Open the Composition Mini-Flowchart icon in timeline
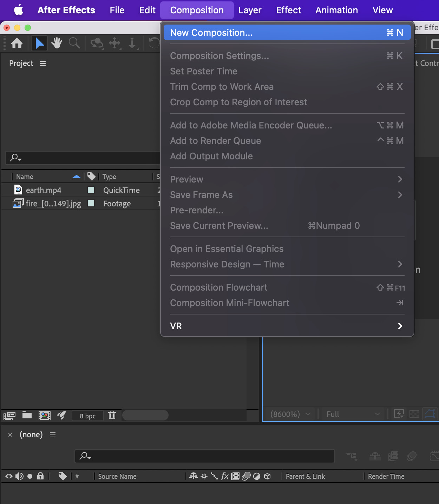Viewport: 439px width, 504px height. click(x=352, y=456)
